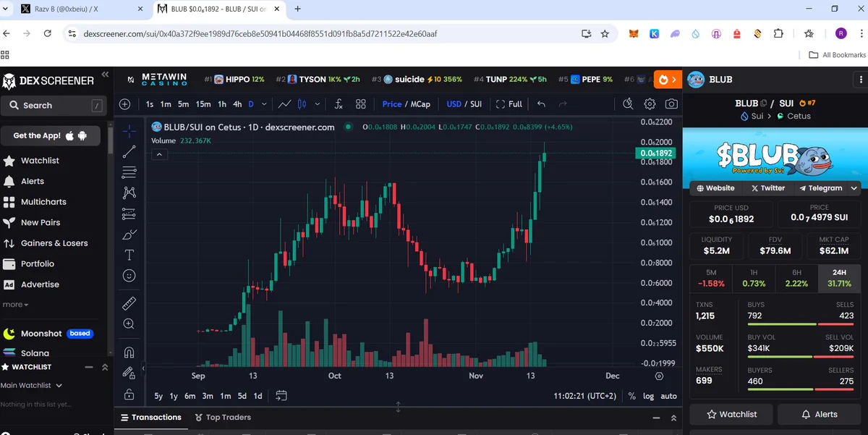The image size is (868, 435).
Task: Select the ruler measure tool
Action: 129,303
